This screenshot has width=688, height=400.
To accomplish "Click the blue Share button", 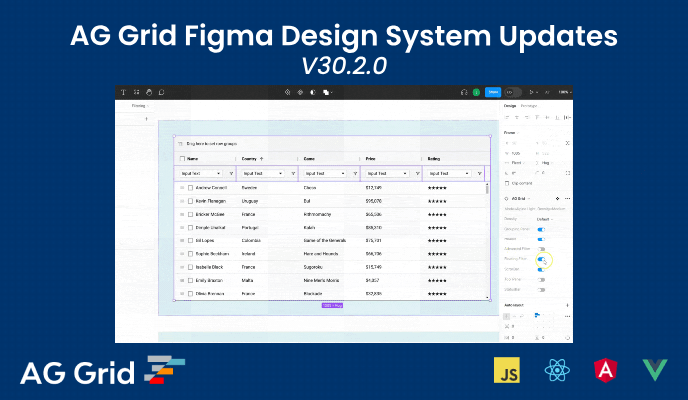I will click(x=493, y=92).
